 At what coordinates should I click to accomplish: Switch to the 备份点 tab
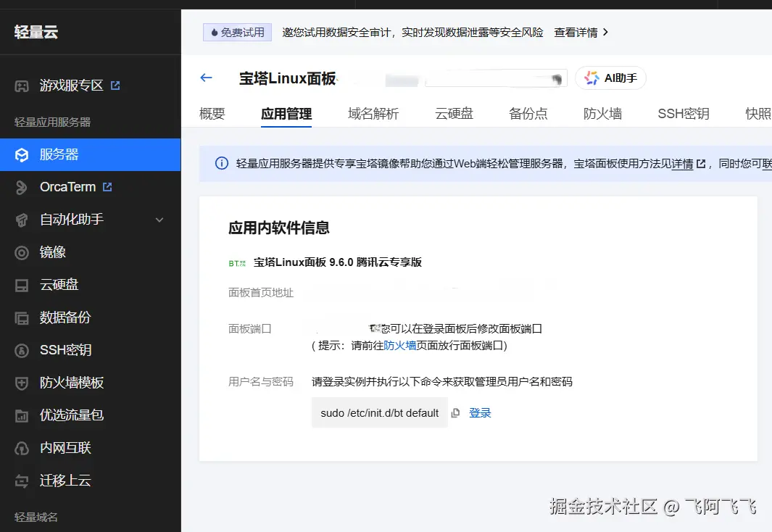click(x=528, y=114)
